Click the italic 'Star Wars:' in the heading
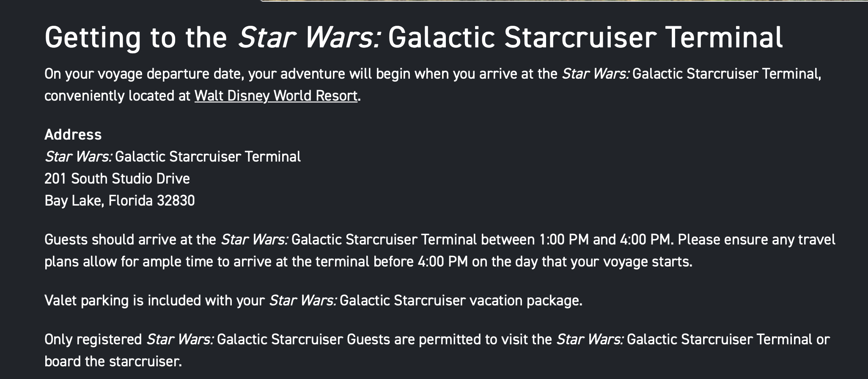Viewport: 868px width, 379px height. tap(310, 37)
